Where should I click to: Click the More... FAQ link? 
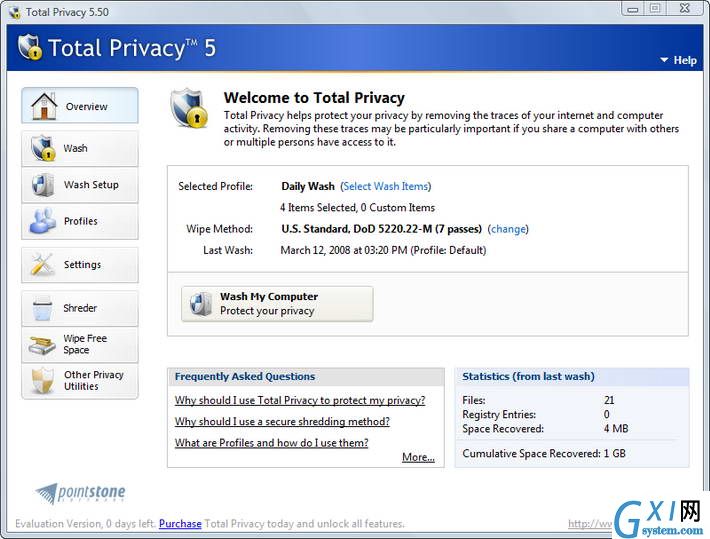[x=418, y=457]
